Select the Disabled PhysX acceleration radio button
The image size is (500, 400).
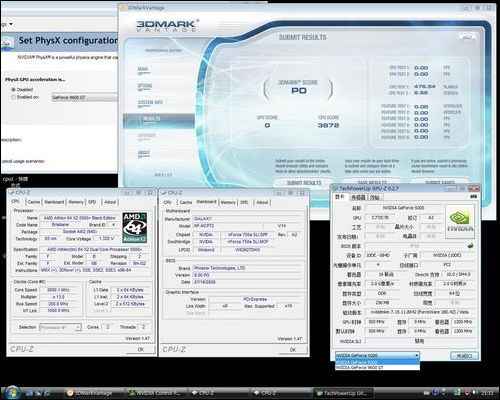click(14, 90)
